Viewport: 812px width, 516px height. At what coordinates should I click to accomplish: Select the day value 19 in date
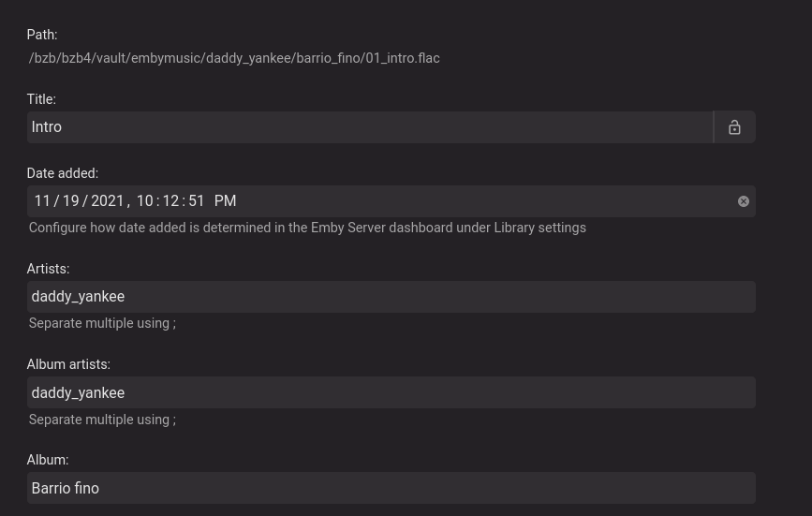point(71,201)
